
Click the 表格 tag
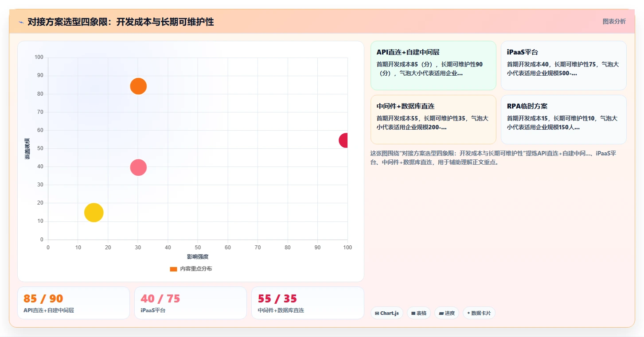[x=419, y=313]
